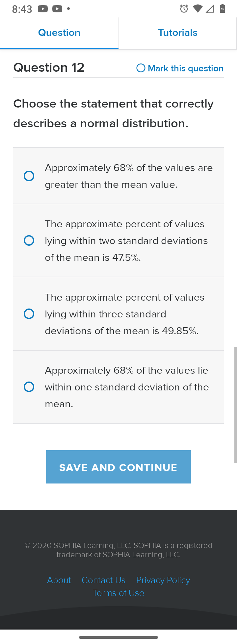This screenshot has width=237, height=644.
Task: Tap the alarm clock status icon
Action: pos(184,9)
